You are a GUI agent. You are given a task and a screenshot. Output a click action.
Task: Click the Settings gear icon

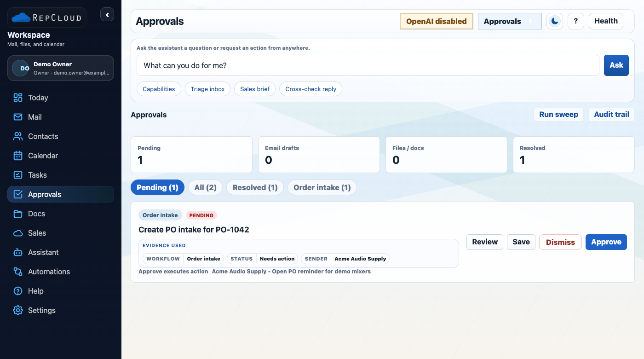[18, 310]
